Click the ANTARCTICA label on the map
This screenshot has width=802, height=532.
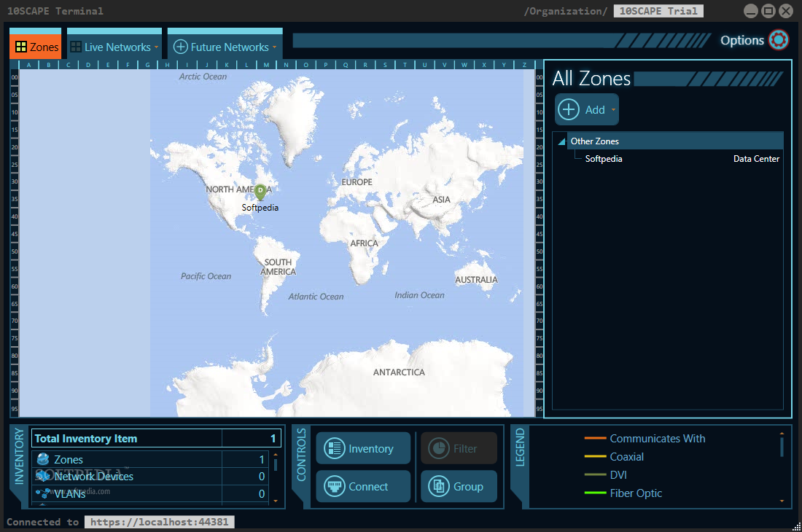[399, 372]
